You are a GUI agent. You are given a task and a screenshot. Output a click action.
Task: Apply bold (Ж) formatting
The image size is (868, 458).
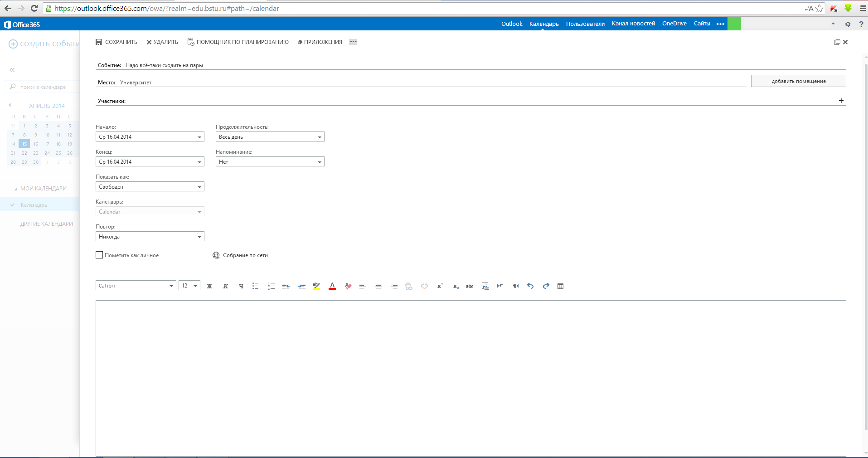(x=209, y=286)
